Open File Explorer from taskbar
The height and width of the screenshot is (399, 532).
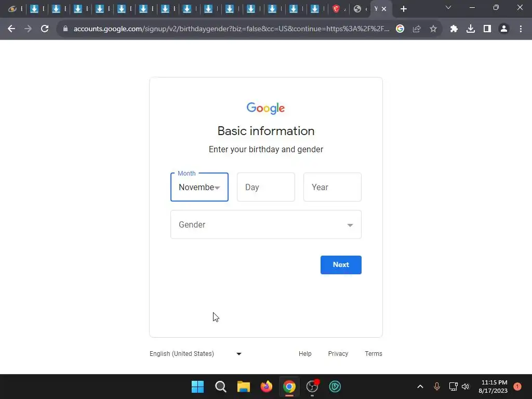point(243,387)
